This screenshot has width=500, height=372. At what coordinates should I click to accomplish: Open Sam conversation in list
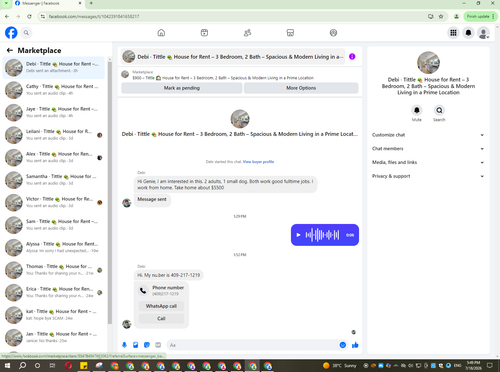[54, 225]
